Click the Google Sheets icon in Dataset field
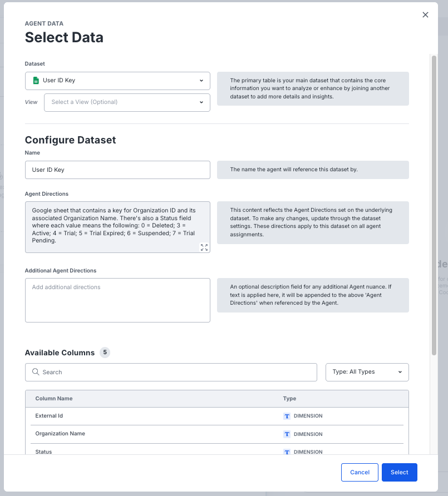 36,81
